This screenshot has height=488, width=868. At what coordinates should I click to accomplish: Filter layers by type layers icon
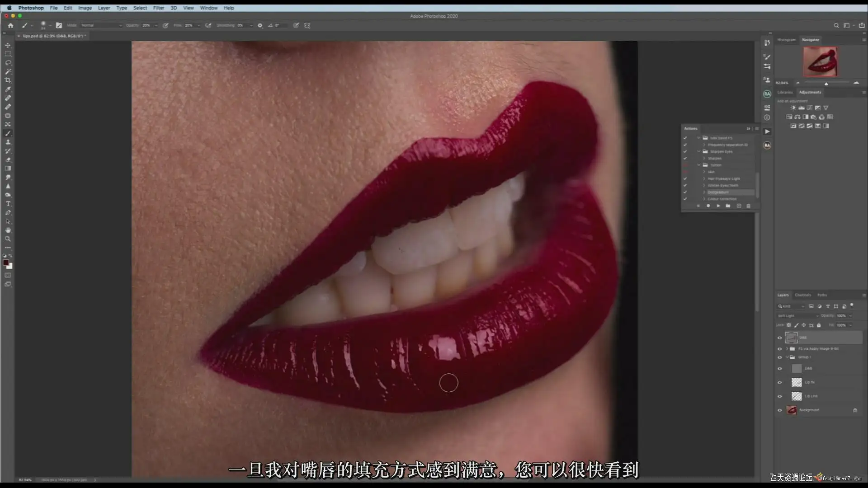tap(828, 306)
